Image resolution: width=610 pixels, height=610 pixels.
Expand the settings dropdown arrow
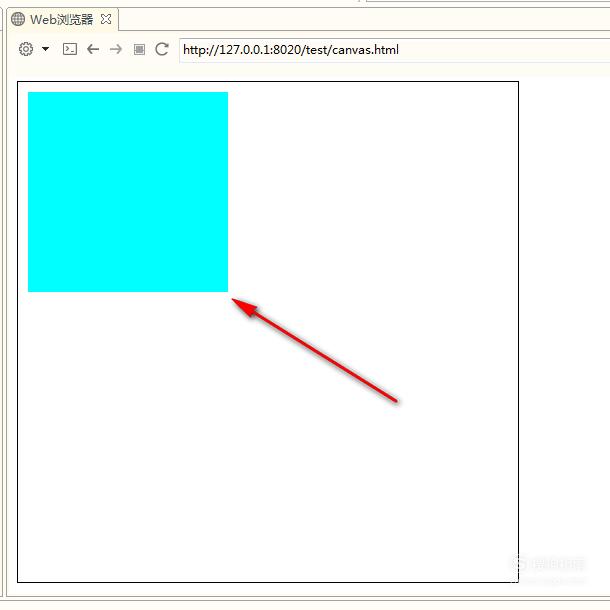point(46,49)
